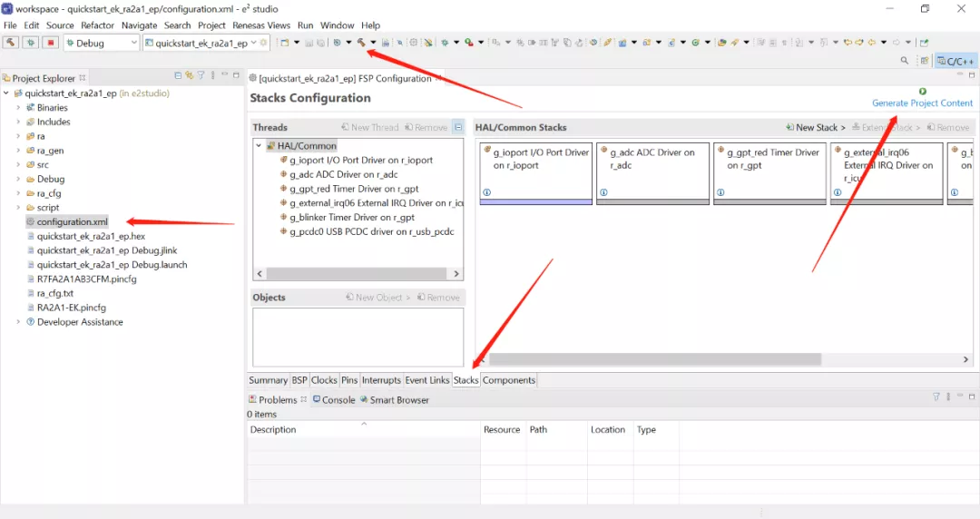Open the Debug launch mode dropdown
Image resolution: width=980 pixels, height=519 pixels.
pos(133,43)
